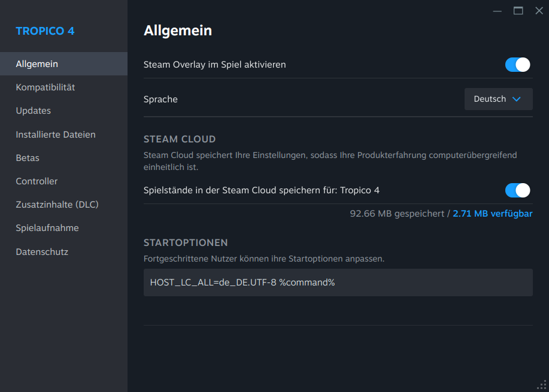Maximize the properties window
Image resolution: width=549 pixels, height=392 pixels.
(518, 11)
